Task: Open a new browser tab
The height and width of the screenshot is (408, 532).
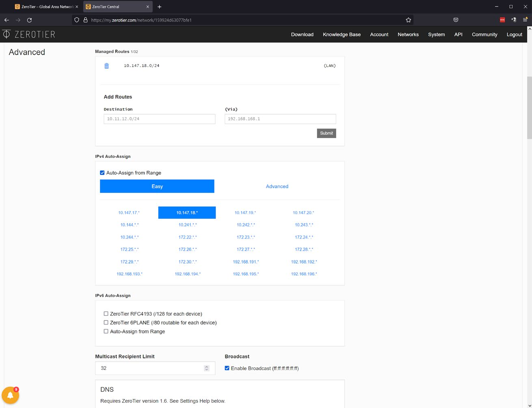Action: click(x=159, y=7)
